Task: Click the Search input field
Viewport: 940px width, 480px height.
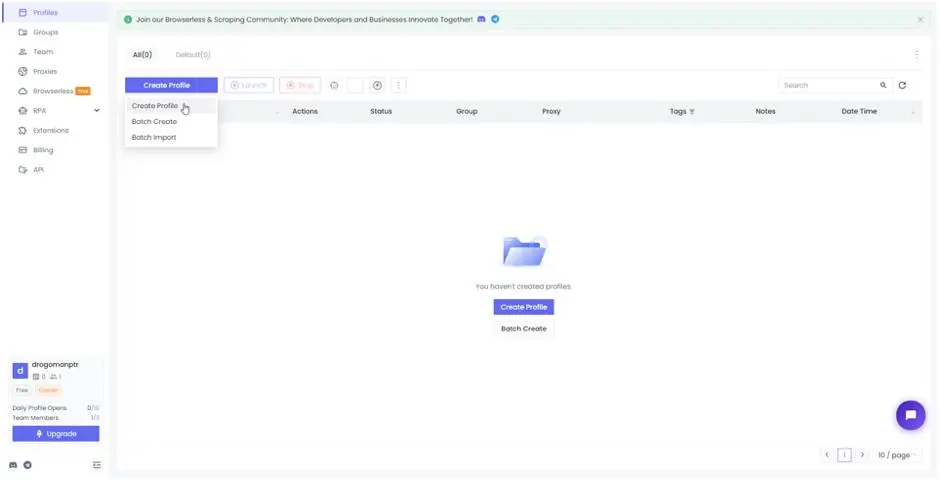Action: pos(828,85)
